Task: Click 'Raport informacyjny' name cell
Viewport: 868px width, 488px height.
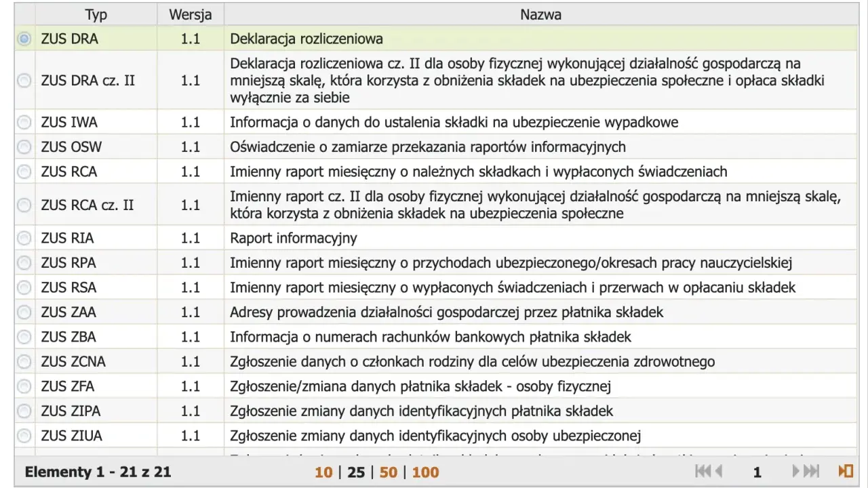Action: pyautogui.click(x=540, y=238)
